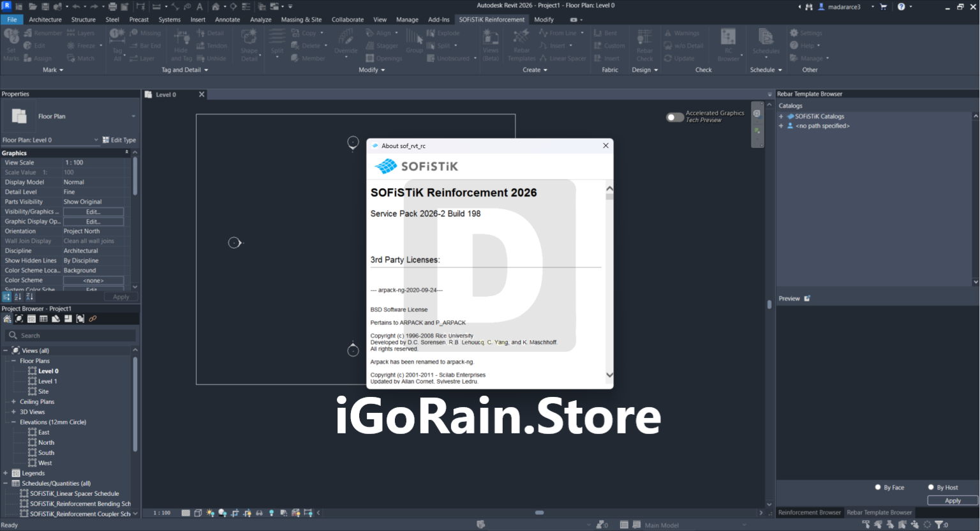Click Sun Path icon in view control bar
980x531 pixels.
tap(210, 513)
